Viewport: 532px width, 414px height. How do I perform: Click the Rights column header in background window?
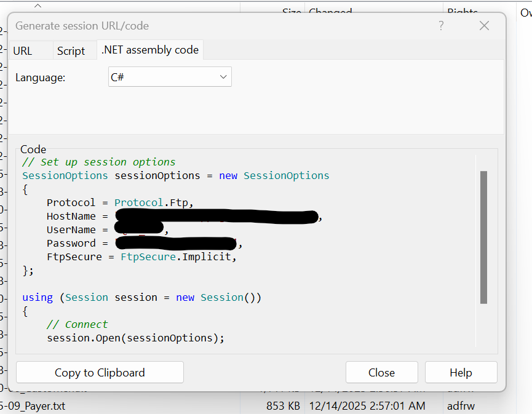tap(479, 9)
